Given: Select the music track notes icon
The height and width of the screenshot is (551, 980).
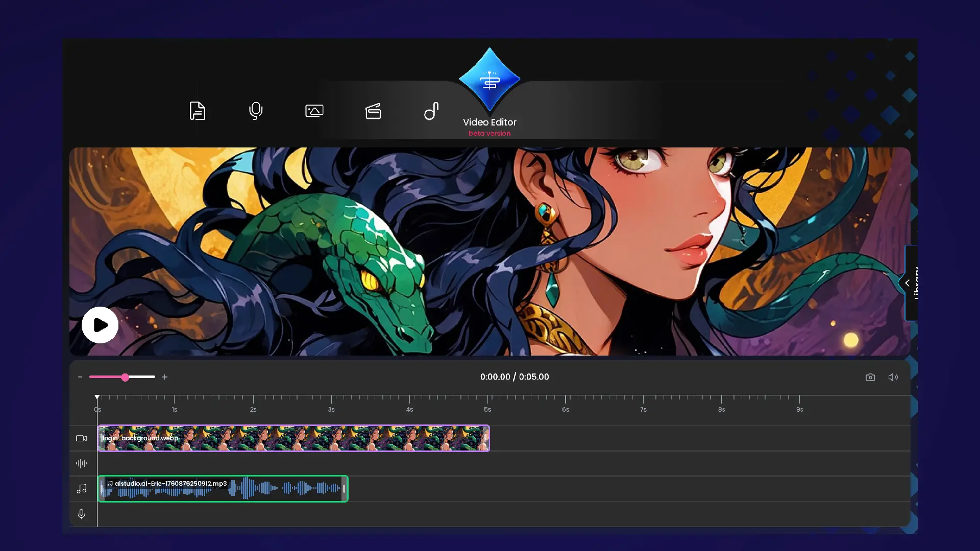Looking at the screenshot, I should 81,489.
